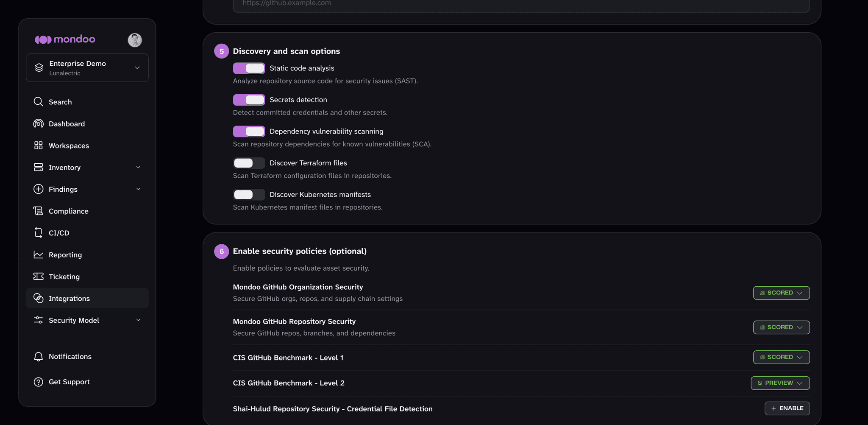The image size is (868, 425).
Task: Open Ticketing in sidebar
Action: coord(87,276)
